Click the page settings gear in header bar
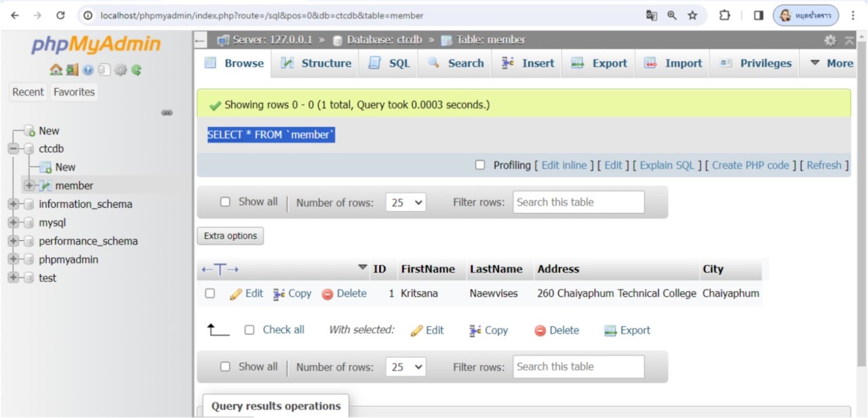 coord(830,41)
